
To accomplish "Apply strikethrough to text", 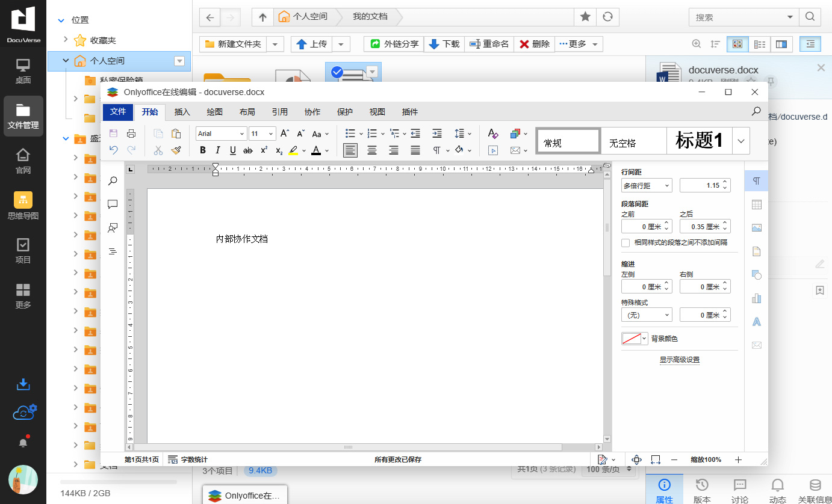I will click(247, 150).
